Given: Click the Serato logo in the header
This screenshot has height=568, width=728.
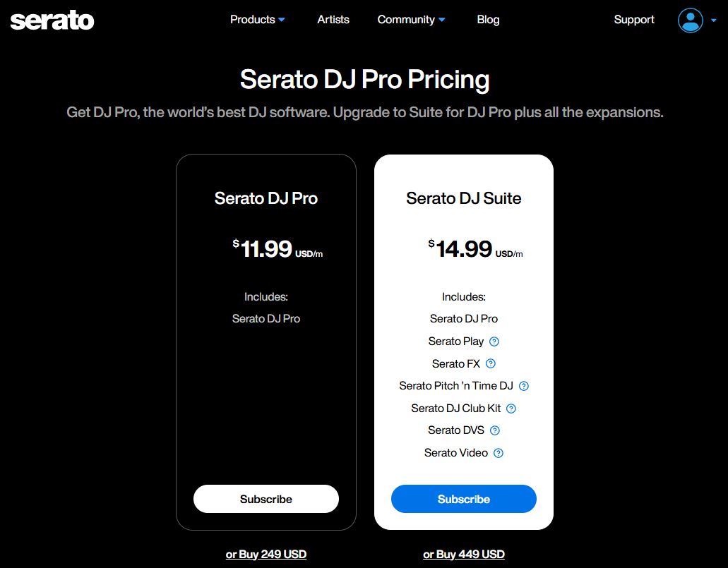Looking at the screenshot, I should pyautogui.click(x=51, y=20).
